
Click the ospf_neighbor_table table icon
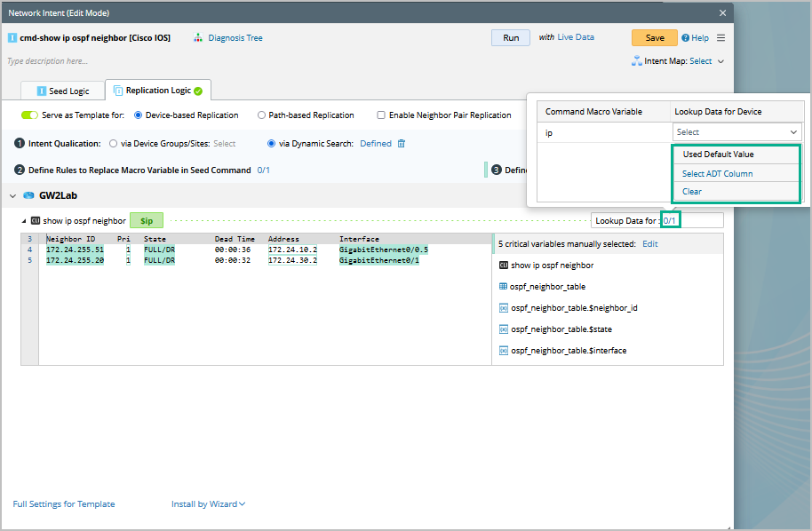[x=503, y=287]
